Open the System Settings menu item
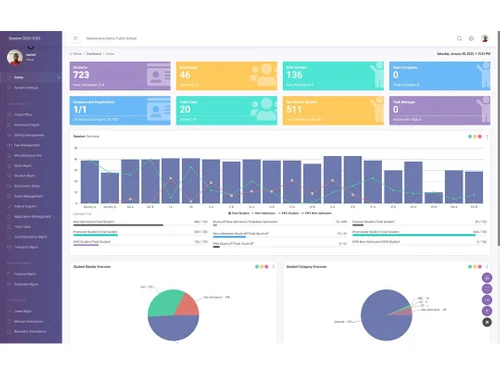500x375 pixels. [31, 88]
